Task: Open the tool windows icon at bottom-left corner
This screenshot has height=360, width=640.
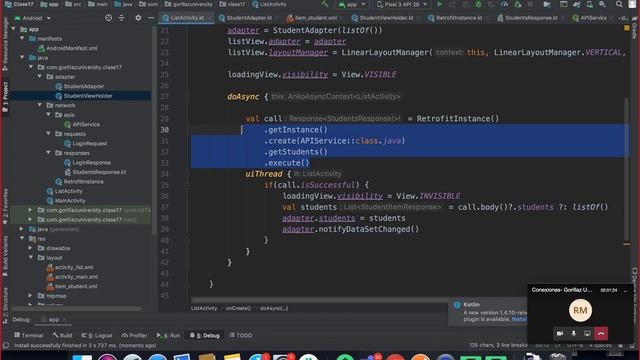Action: [6, 345]
